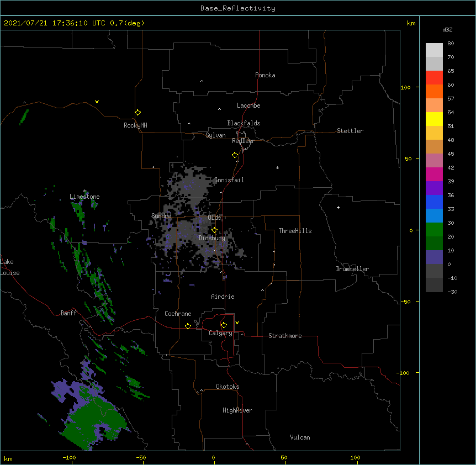The image size is (476, 465).
Task: Click the yellow diamond marker south of RedDeer
Action: point(235,155)
